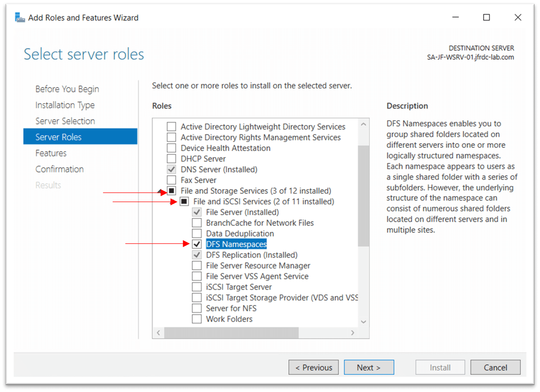Enable the DHCP Server role
The image size is (540, 392).
pos(171,159)
